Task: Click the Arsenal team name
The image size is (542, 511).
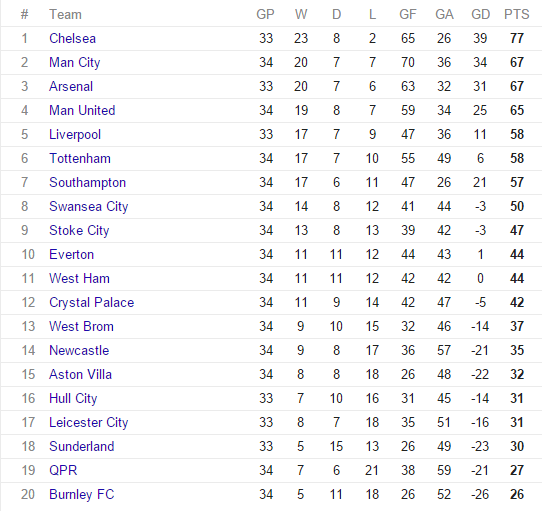Action: [71, 86]
